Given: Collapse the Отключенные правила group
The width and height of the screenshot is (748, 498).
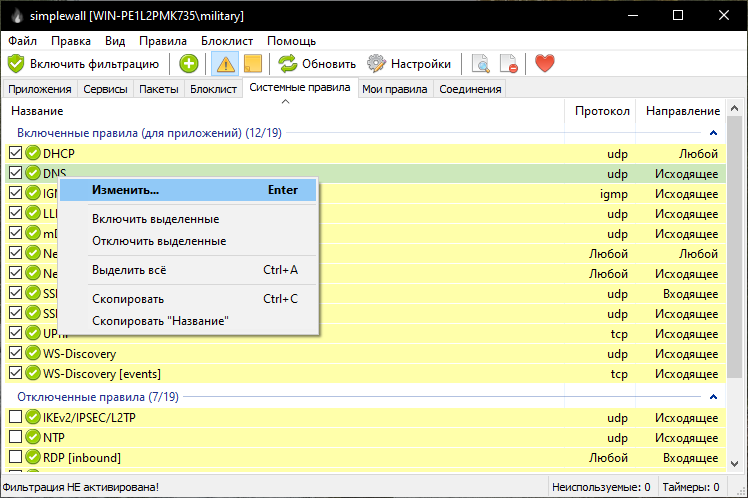Looking at the screenshot, I should (713, 397).
